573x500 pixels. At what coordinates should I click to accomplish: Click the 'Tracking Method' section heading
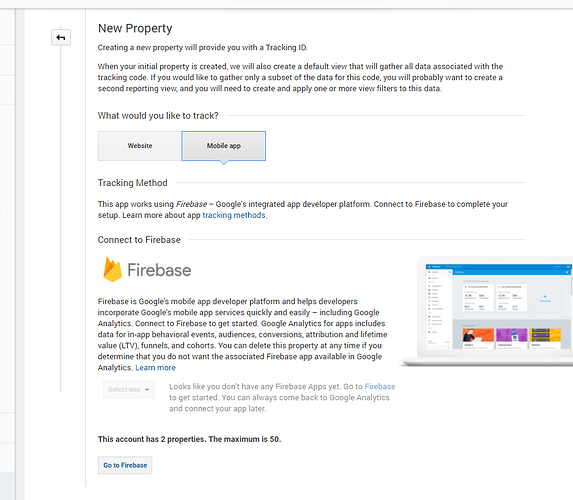[x=132, y=183]
